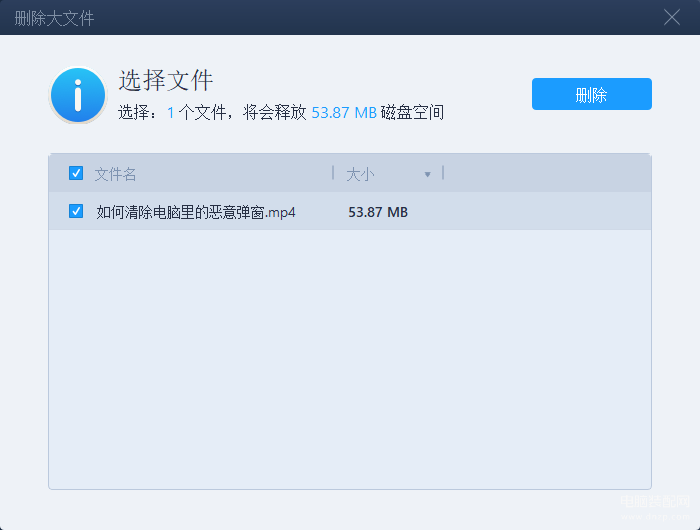
Task: Click the 53.87 MB size cell in the file row
Action: tap(378, 212)
